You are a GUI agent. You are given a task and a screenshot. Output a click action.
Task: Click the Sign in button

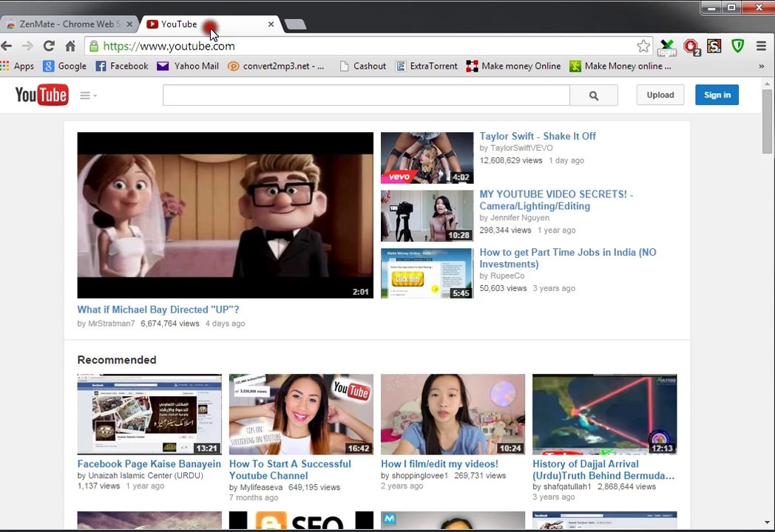tap(717, 95)
